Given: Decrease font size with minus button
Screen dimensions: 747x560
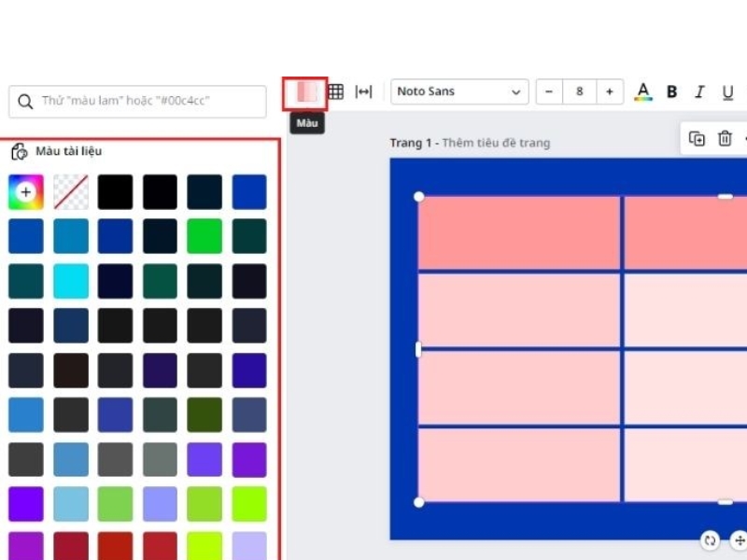Looking at the screenshot, I should tap(549, 91).
